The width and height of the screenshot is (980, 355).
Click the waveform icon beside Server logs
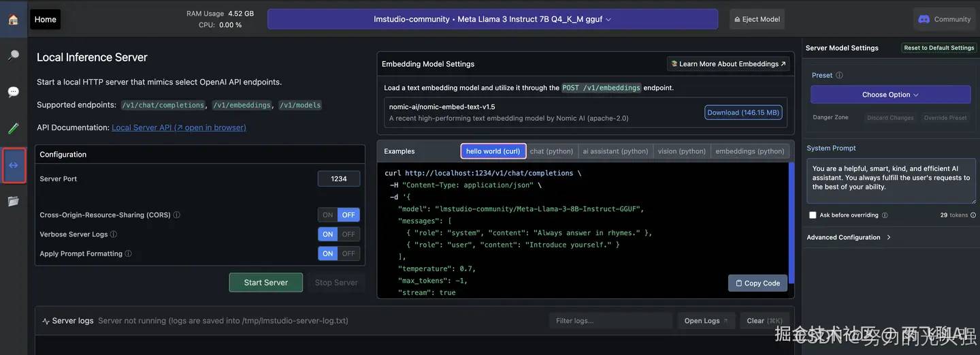(46, 321)
